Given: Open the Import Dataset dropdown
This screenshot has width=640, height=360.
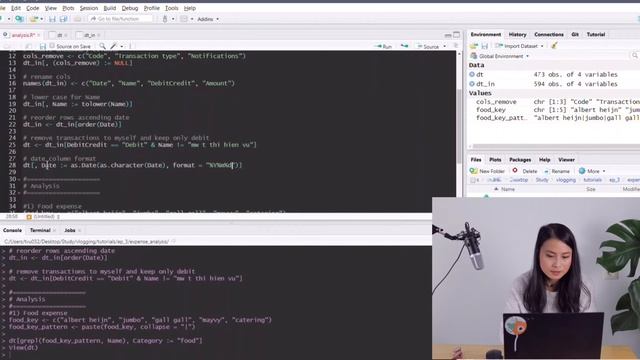Looking at the screenshot, I should tap(519, 46).
